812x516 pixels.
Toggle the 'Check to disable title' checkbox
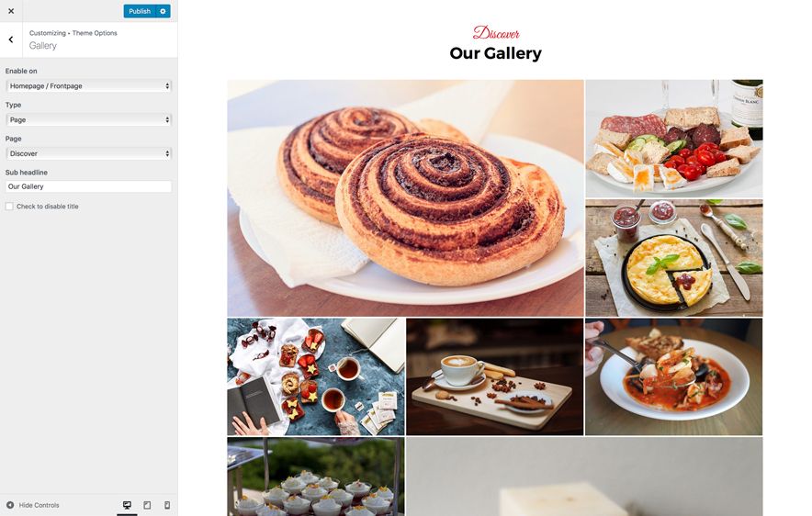pyautogui.click(x=9, y=207)
